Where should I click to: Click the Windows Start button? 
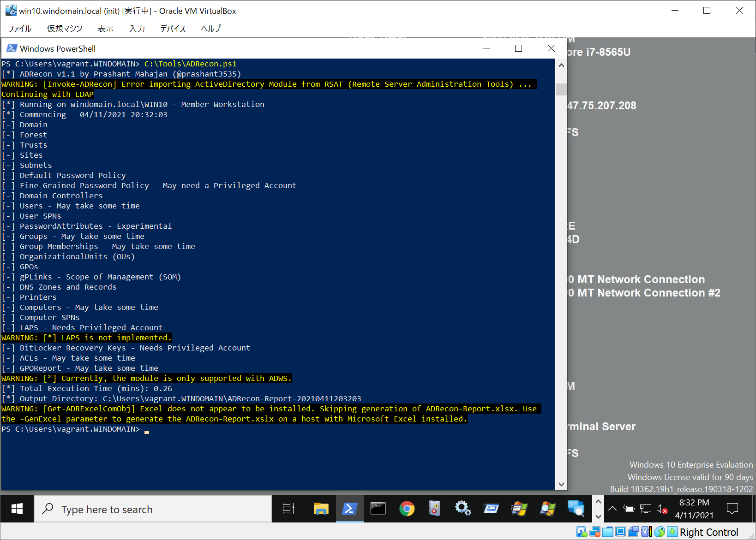pos(17,509)
